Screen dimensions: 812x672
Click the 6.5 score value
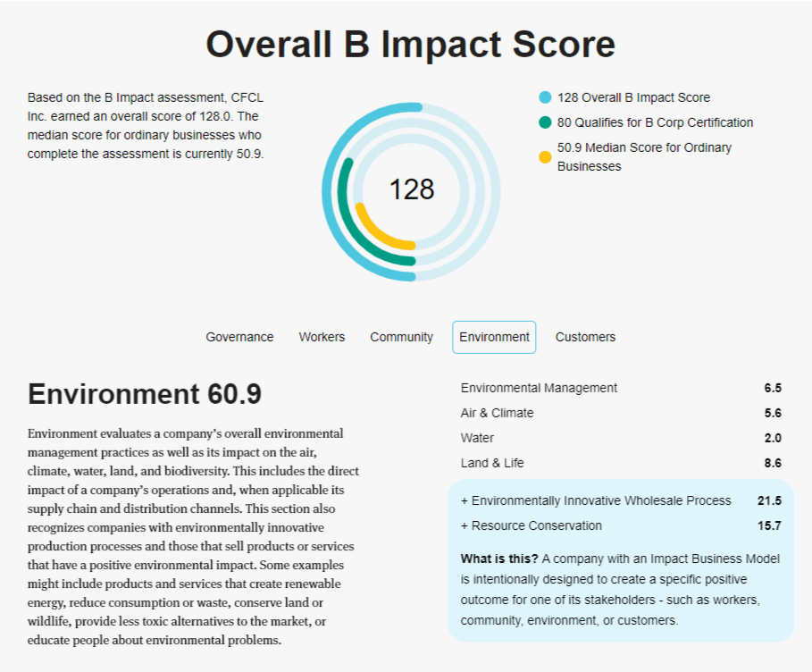pos(773,388)
